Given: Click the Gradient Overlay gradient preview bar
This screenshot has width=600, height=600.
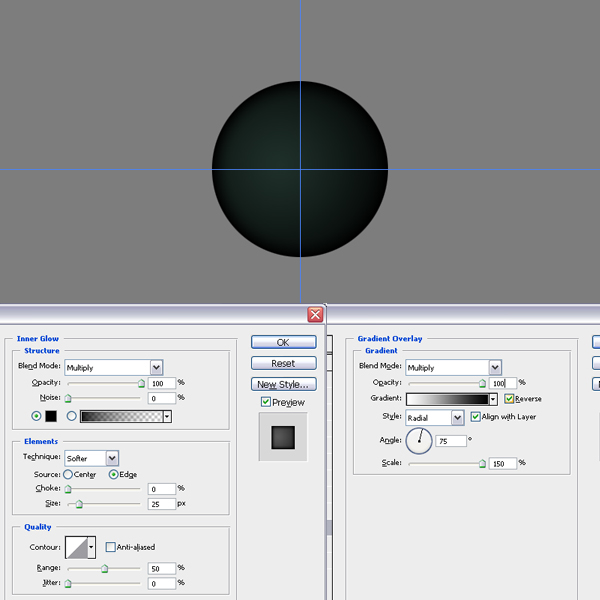Looking at the screenshot, I should 447,399.
